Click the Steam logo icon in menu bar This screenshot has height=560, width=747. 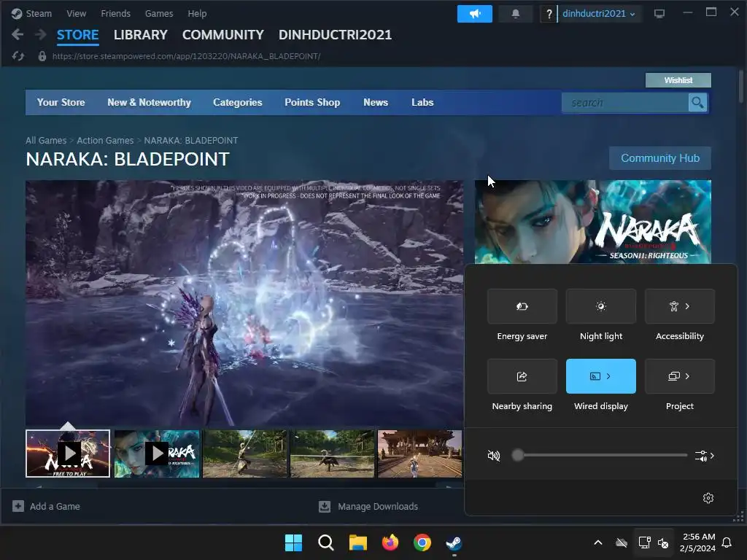tap(17, 14)
